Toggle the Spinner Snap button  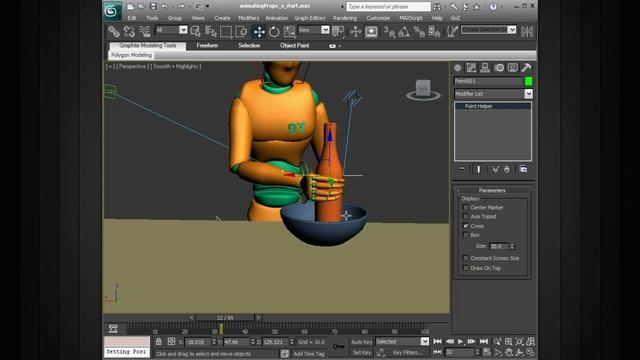[434, 31]
